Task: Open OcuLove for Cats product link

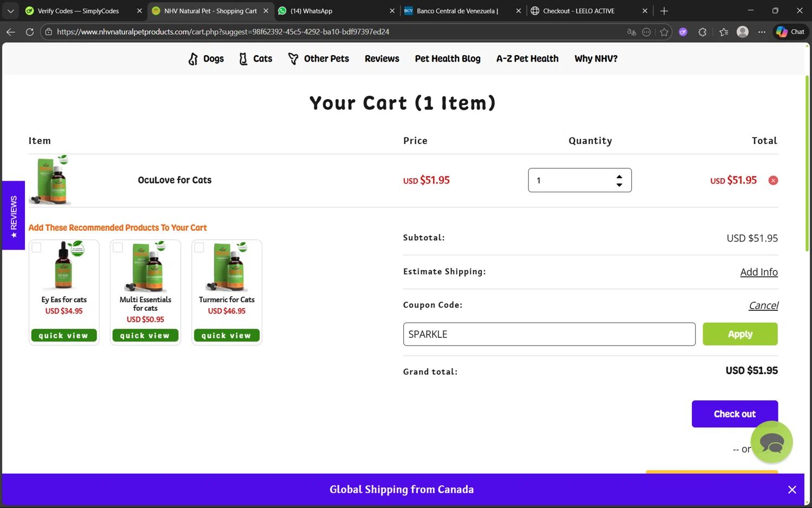Action: [x=174, y=180]
